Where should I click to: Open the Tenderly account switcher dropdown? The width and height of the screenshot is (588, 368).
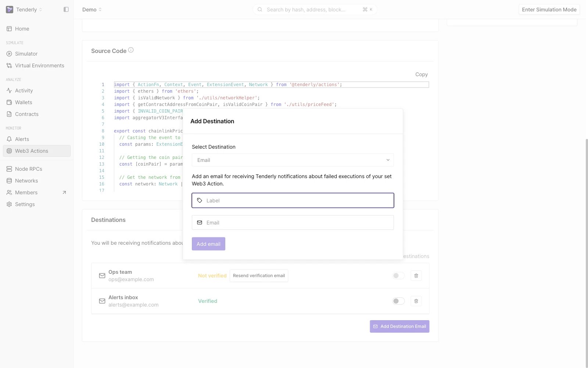point(24,10)
